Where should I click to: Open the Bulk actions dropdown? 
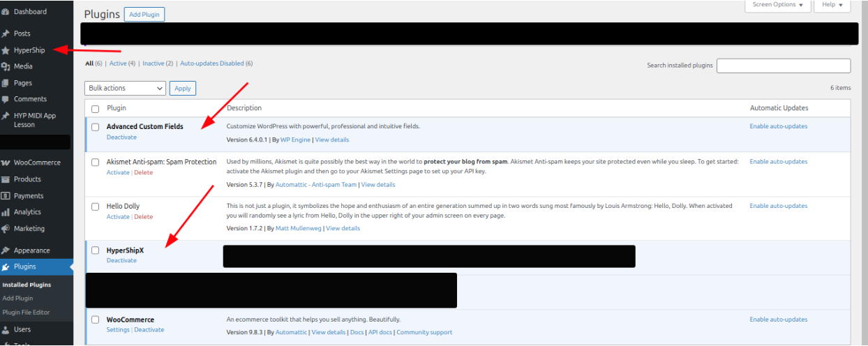tap(126, 88)
